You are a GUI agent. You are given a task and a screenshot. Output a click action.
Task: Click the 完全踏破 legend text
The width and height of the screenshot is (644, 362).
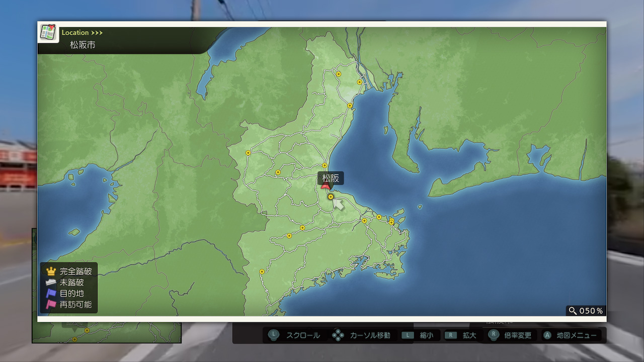click(75, 271)
